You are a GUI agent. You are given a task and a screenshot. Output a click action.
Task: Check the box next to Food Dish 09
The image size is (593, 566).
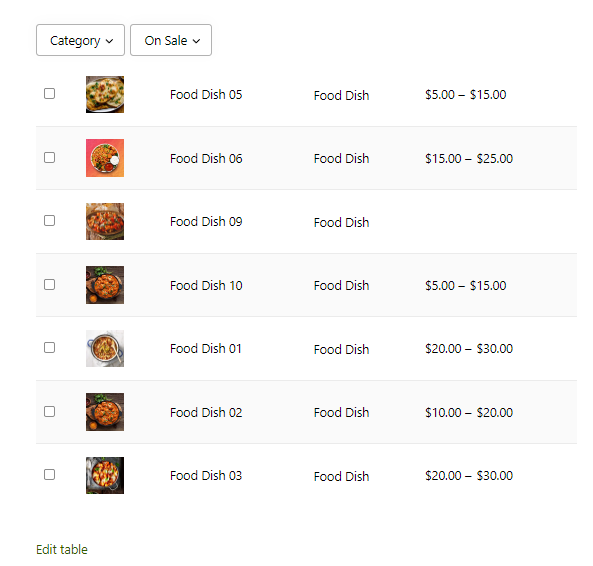(x=50, y=220)
